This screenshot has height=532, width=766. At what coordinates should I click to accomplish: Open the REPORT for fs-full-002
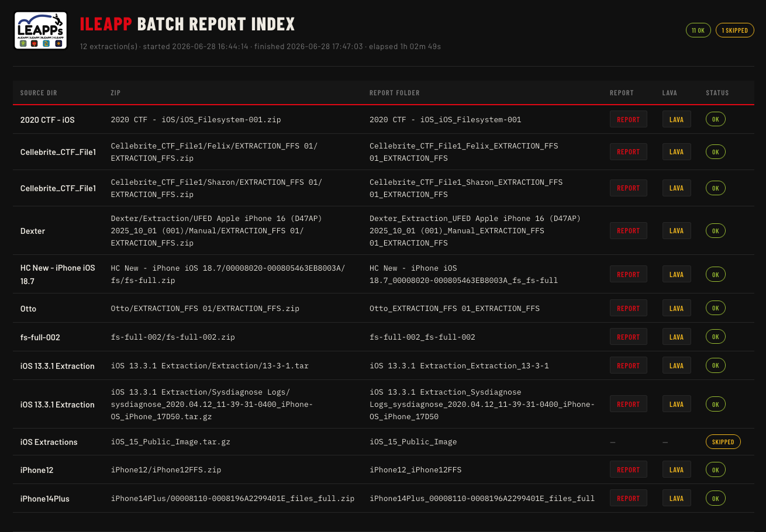[629, 337]
